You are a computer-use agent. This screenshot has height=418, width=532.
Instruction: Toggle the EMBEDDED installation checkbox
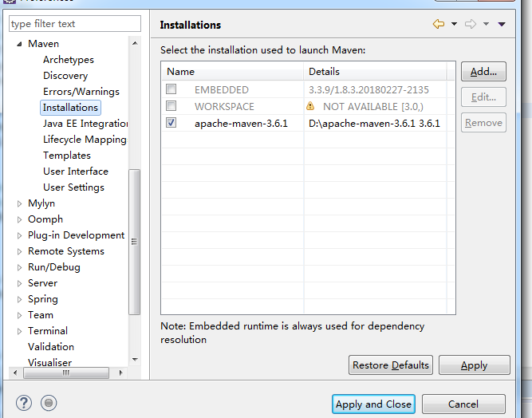point(171,89)
